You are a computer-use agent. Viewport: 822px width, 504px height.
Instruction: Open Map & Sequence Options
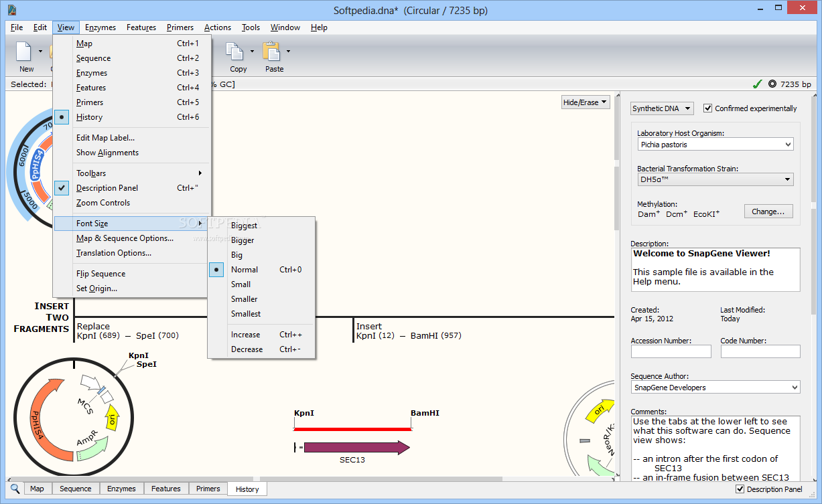point(133,238)
